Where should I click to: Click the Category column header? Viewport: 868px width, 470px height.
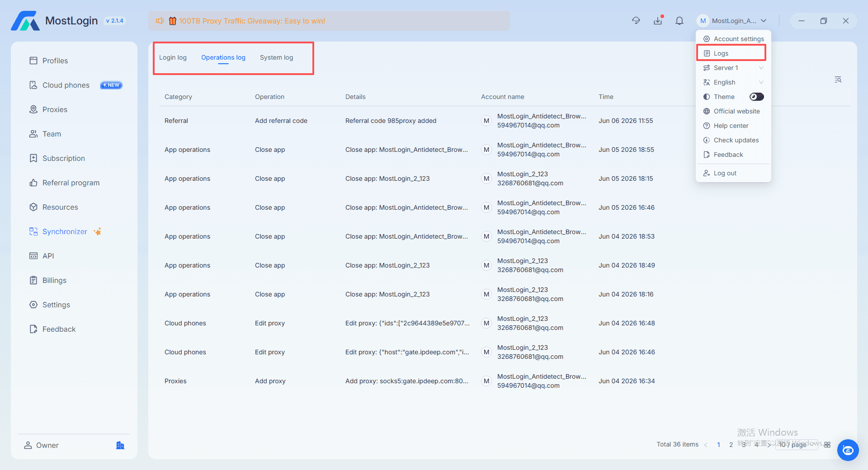[x=178, y=97]
